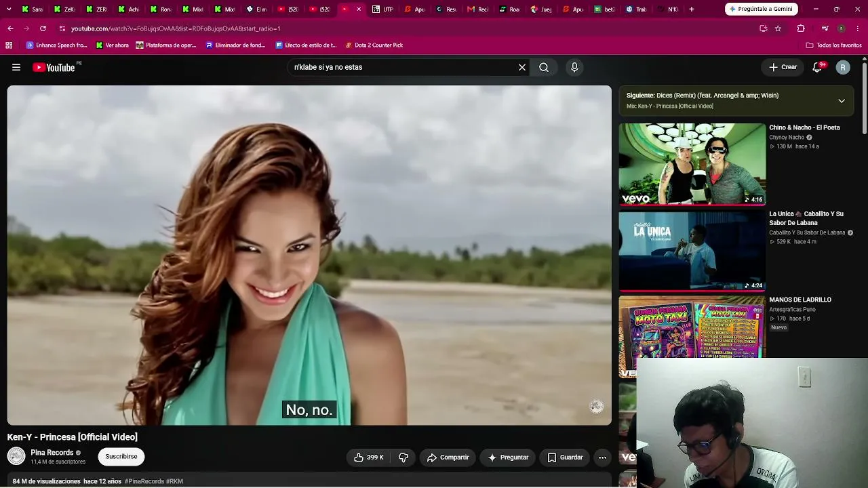Click the 'Siguiente: Dices (Remix)' next-up title
Image resolution: width=868 pixels, height=488 pixels.
pyautogui.click(x=703, y=96)
